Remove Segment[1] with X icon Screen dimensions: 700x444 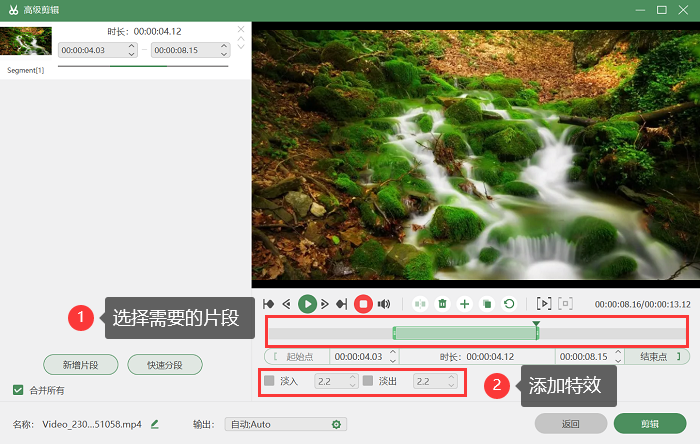click(x=241, y=29)
